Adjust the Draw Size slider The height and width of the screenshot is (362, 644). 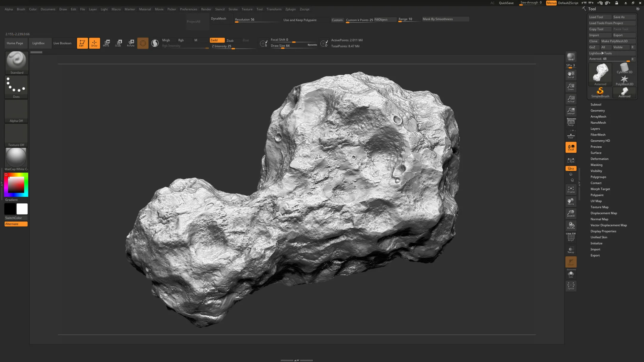click(294, 46)
